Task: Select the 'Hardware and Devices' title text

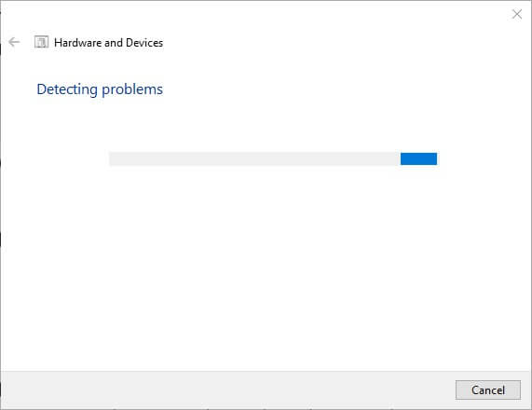Action: (109, 43)
